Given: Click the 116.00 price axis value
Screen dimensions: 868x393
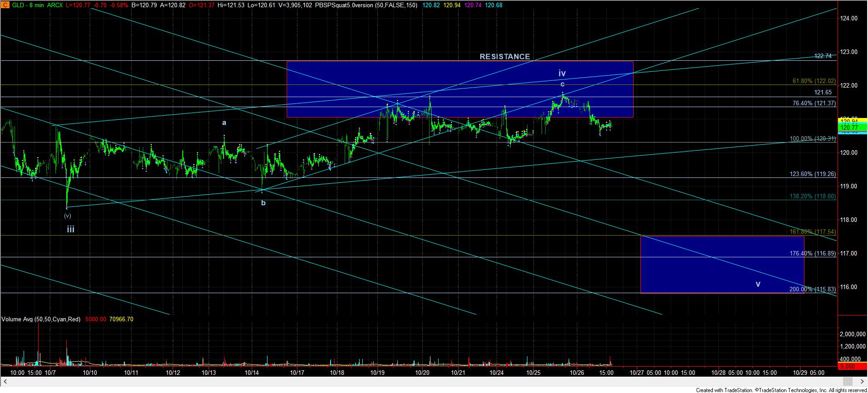Looking at the screenshot, I should [849, 287].
